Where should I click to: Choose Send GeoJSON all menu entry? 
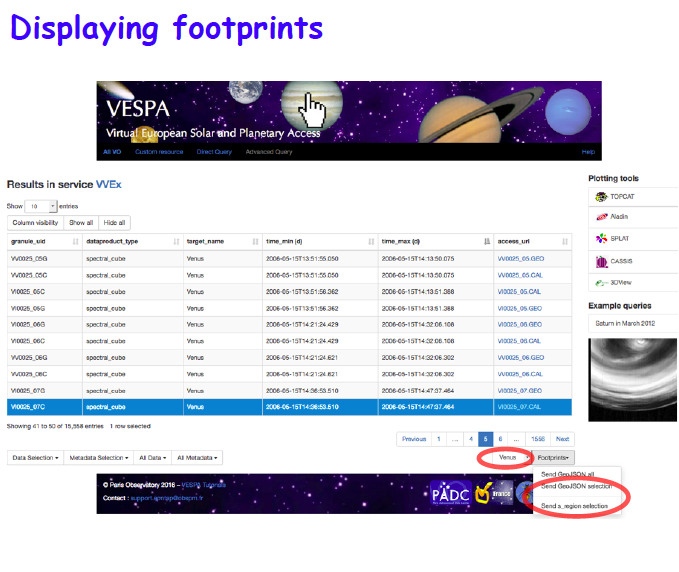567,474
